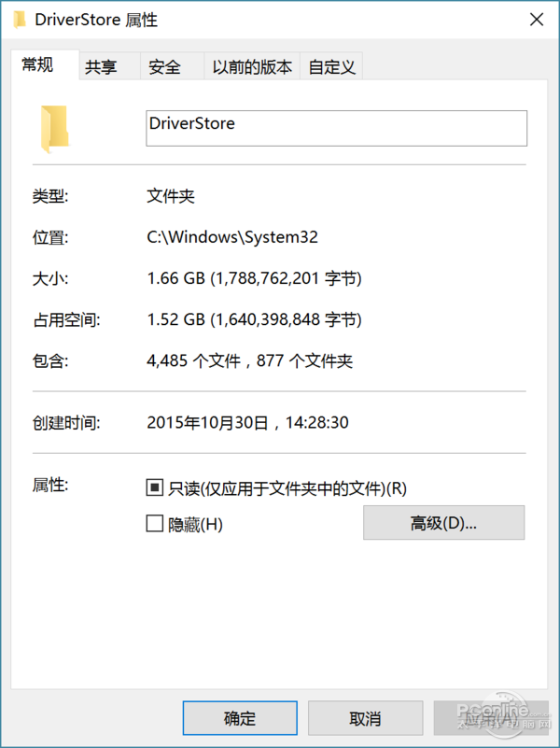Image resolution: width=560 pixels, height=748 pixels.
Task: Click the DriverStore folder name field
Action: 336,128
